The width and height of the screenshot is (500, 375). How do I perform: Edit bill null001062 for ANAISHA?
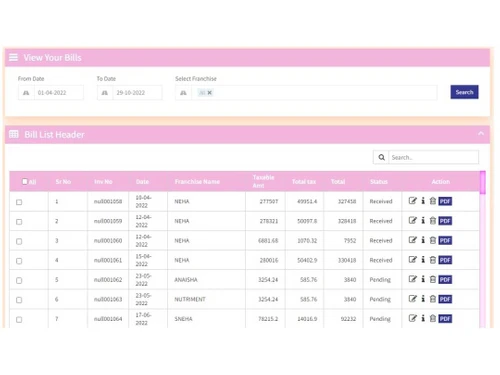pyautogui.click(x=413, y=279)
